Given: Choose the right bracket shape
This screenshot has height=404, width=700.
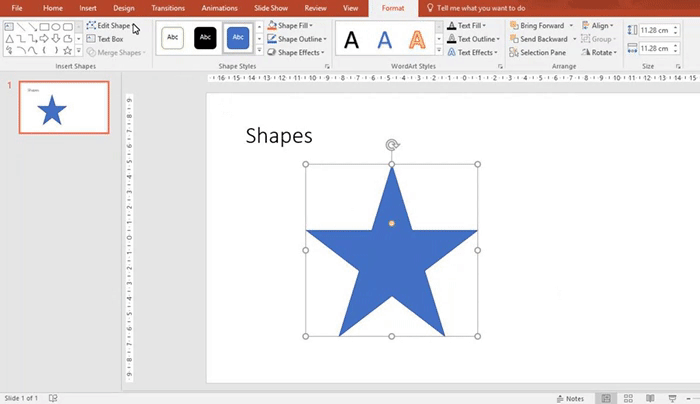Looking at the screenshot, I should tap(55, 50).
